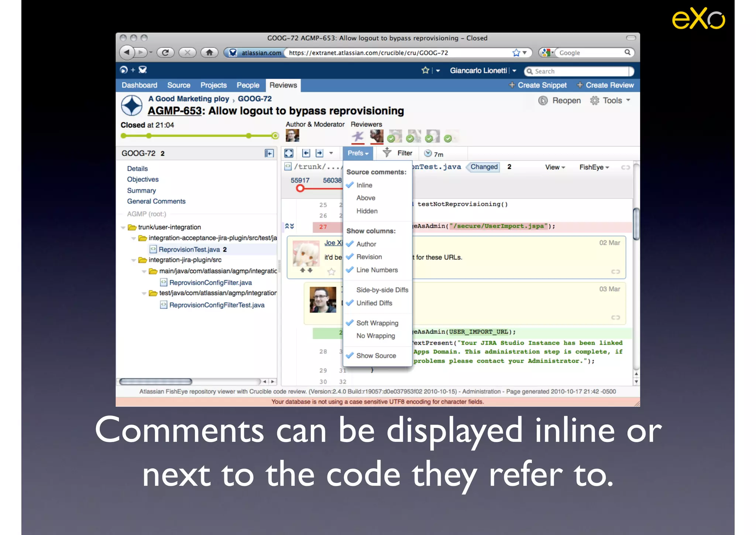Open file navigation dropdown arrow in toolbar
This screenshot has width=756, height=535.
point(331,153)
